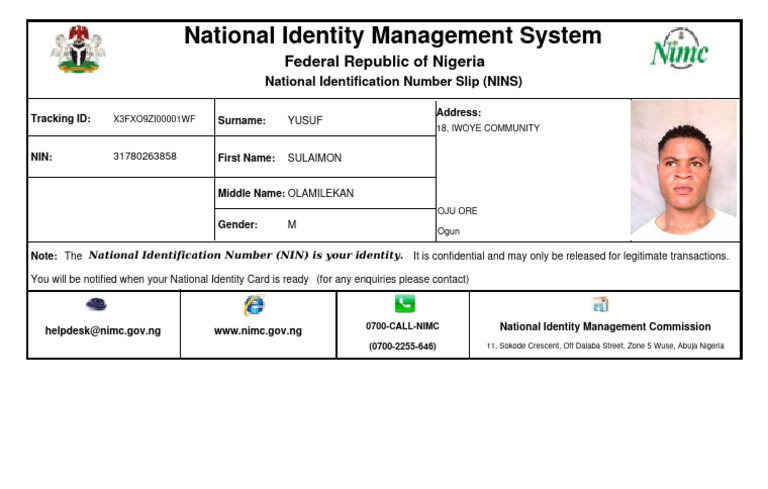Click the OJU ORE address text
The width and height of the screenshot is (768, 489).
(x=457, y=211)
